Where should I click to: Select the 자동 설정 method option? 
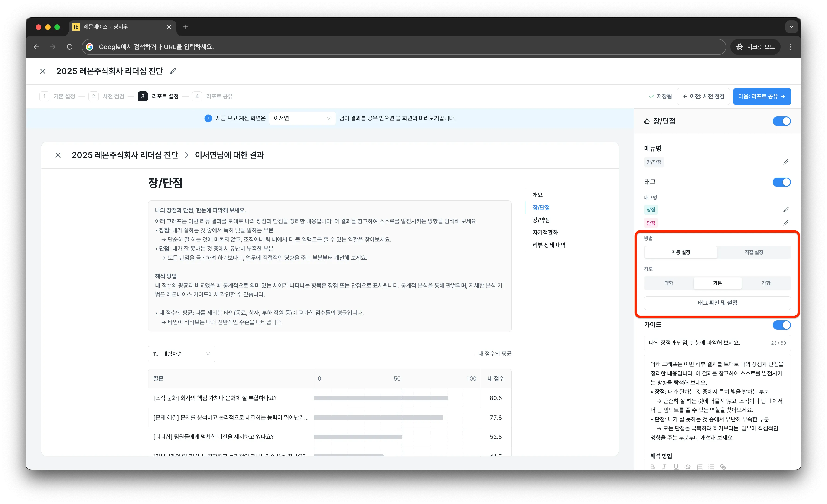click(681, 252)
